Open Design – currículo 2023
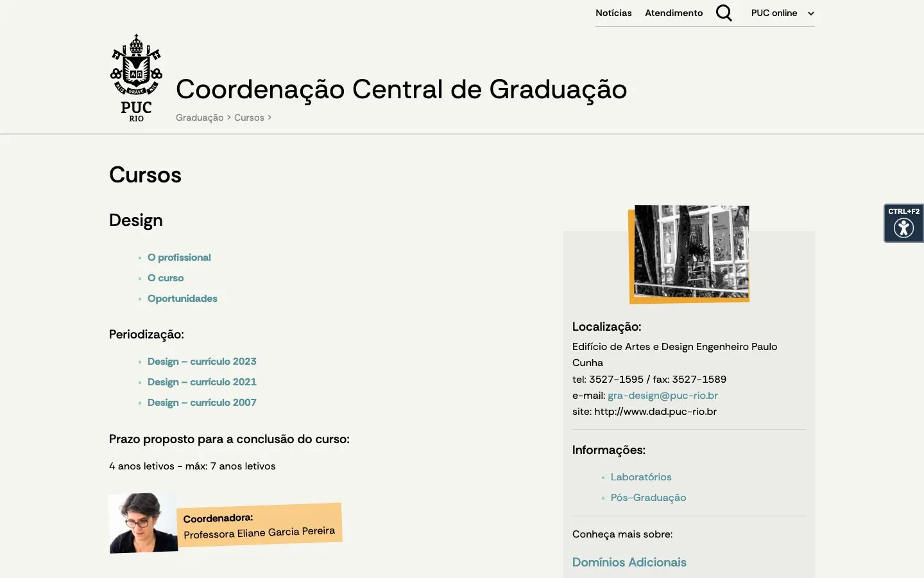 pos(202,362)
